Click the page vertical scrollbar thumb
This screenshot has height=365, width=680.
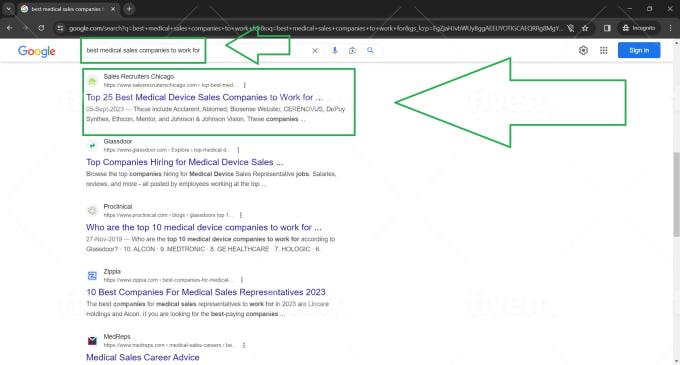coord(676,194)
